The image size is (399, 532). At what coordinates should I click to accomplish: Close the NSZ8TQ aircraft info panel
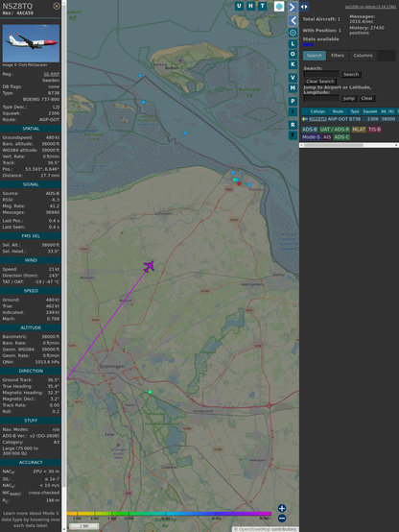tap(57, 6)
